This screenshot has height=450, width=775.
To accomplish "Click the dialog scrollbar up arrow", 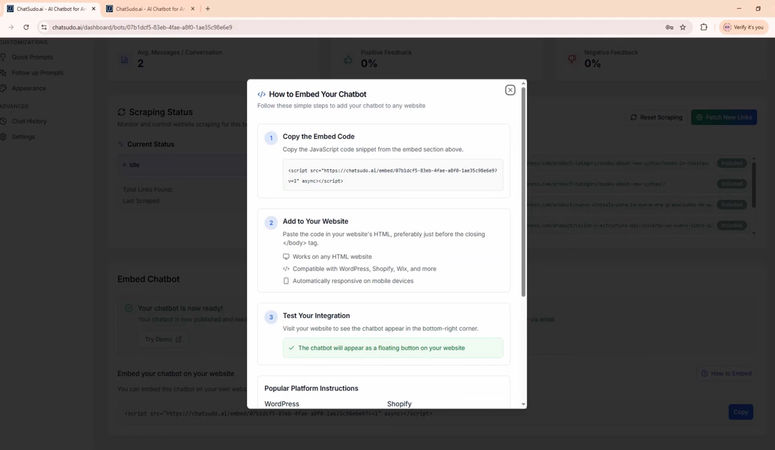I will click(x=523, y=84).
